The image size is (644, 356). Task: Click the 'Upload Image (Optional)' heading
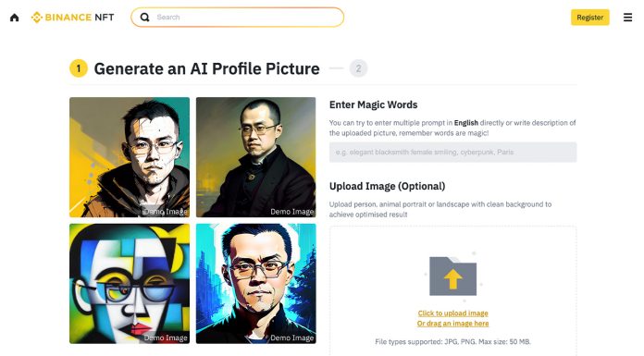click(x=388, y=186)
